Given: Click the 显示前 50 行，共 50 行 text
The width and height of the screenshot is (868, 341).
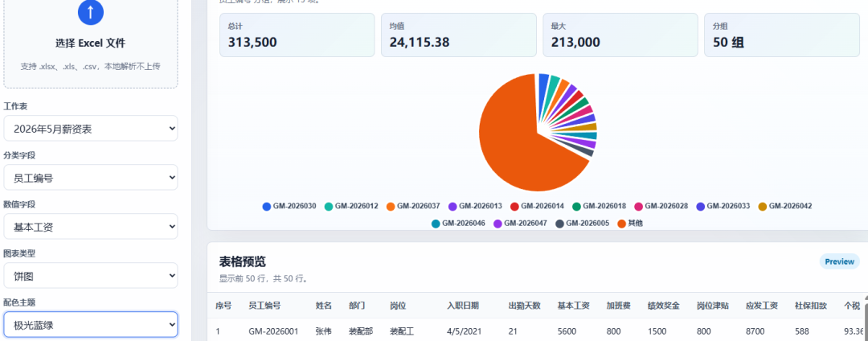Looking at the screenshot, I should coord(264,278).
